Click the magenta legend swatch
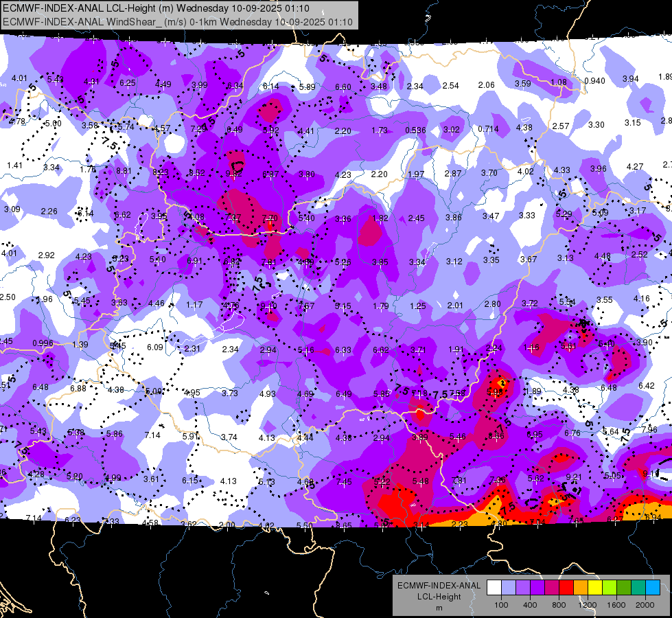The width and height of the screenshot is (672, 618). [x=552, y=588]
